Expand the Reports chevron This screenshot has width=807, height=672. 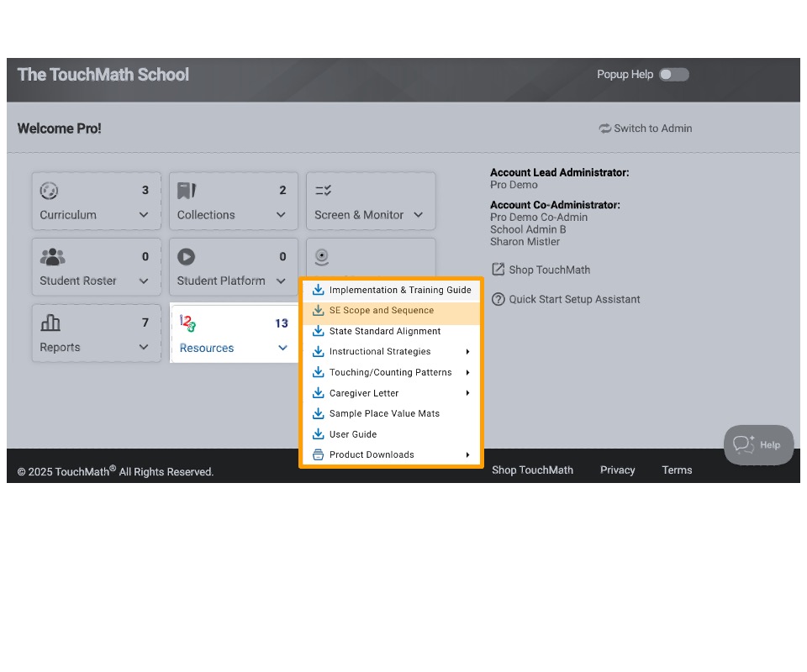tap(144, 348)
